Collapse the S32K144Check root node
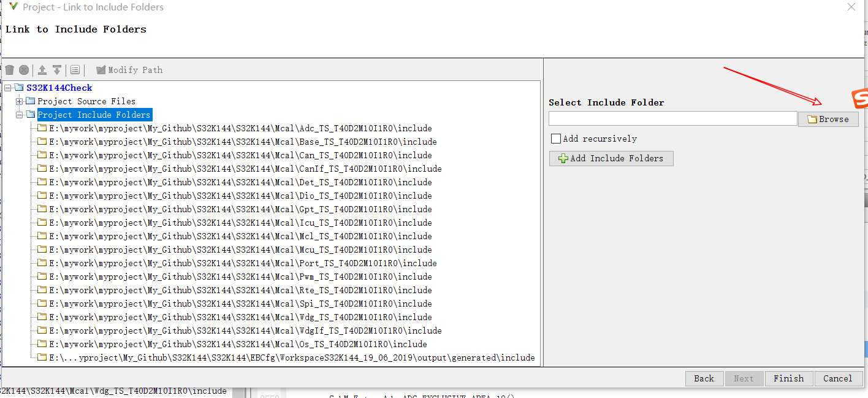This screenshot has width=868, height=398. pyautogui.click(x=7, y=88)
